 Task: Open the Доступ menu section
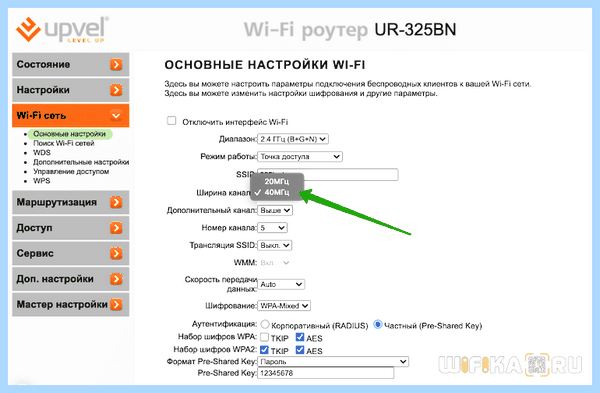70,228
